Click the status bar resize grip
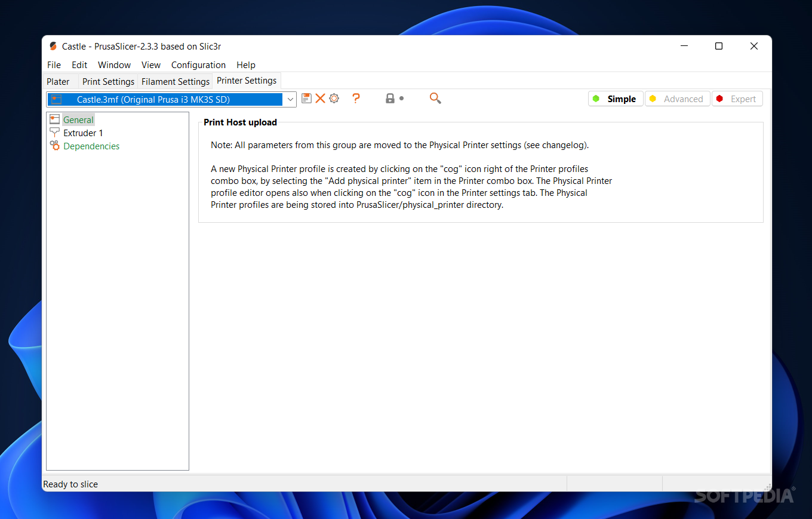 (767, 487)
